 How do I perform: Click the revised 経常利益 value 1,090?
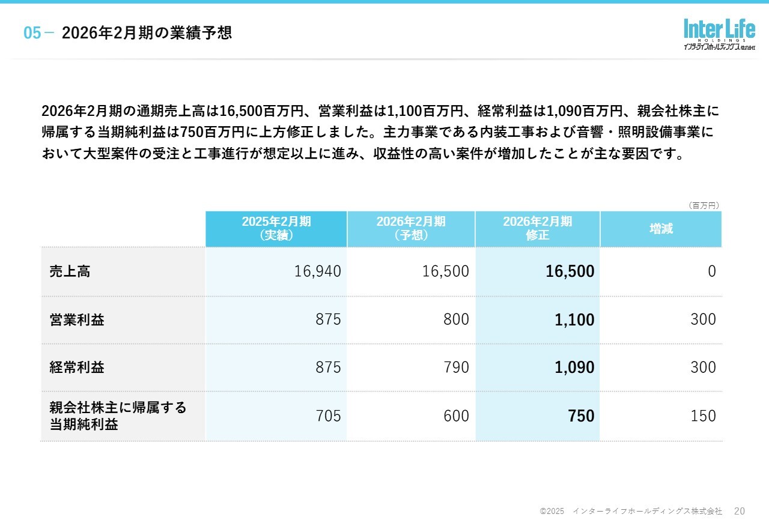click(574, 367)
